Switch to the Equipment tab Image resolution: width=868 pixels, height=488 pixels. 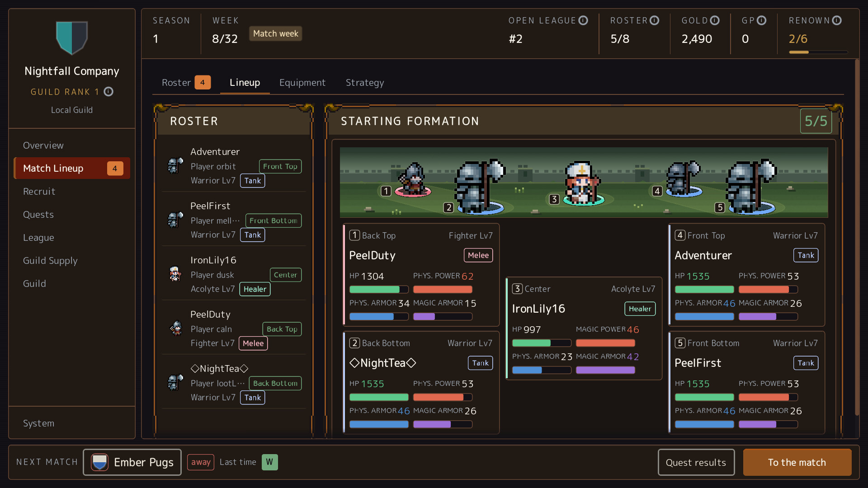302,83
